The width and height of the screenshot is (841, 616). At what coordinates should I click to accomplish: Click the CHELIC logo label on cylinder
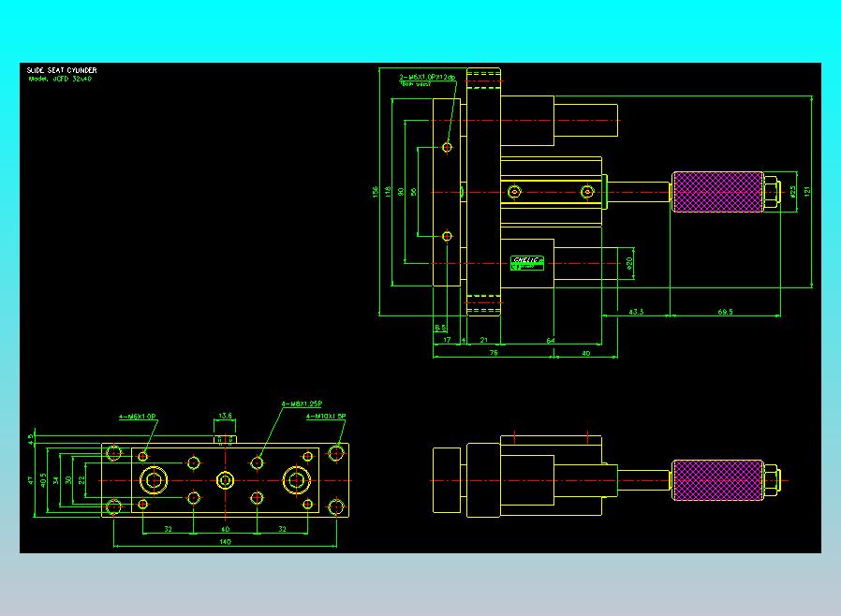click(x=527, y=263)
